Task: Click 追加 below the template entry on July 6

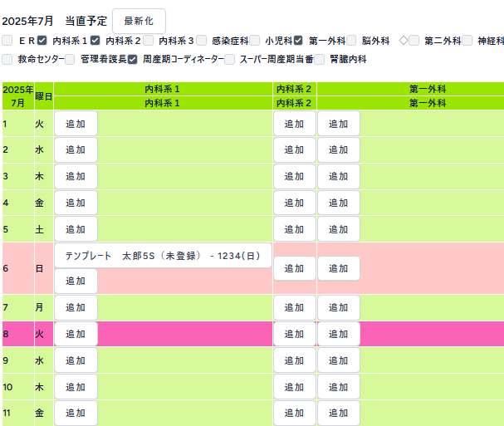Action: coord(76,282)
